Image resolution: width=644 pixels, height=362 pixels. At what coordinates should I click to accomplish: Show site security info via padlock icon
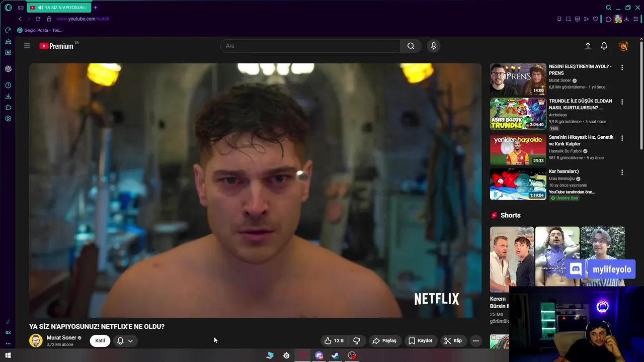(x=49, y=19)
